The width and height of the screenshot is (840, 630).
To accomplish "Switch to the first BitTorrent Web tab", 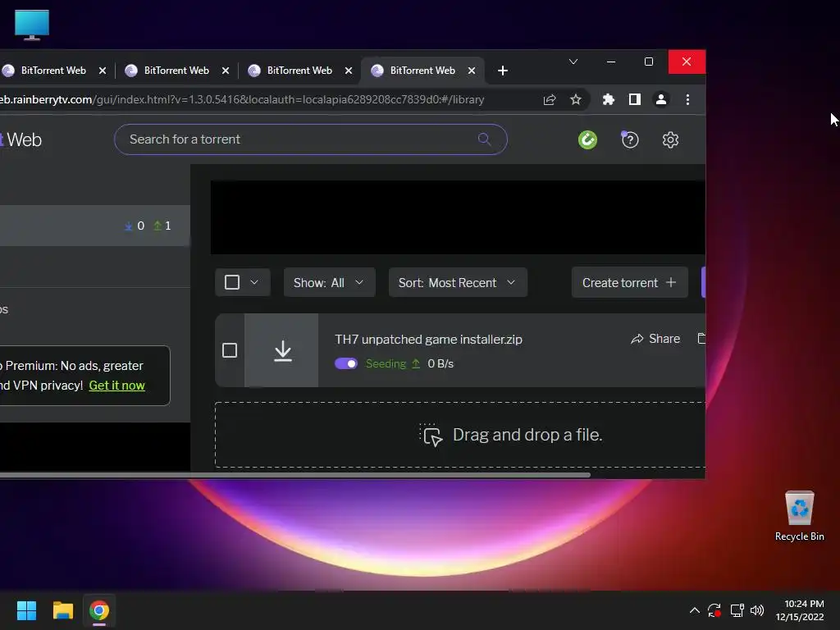I will (x=53, y=71).
